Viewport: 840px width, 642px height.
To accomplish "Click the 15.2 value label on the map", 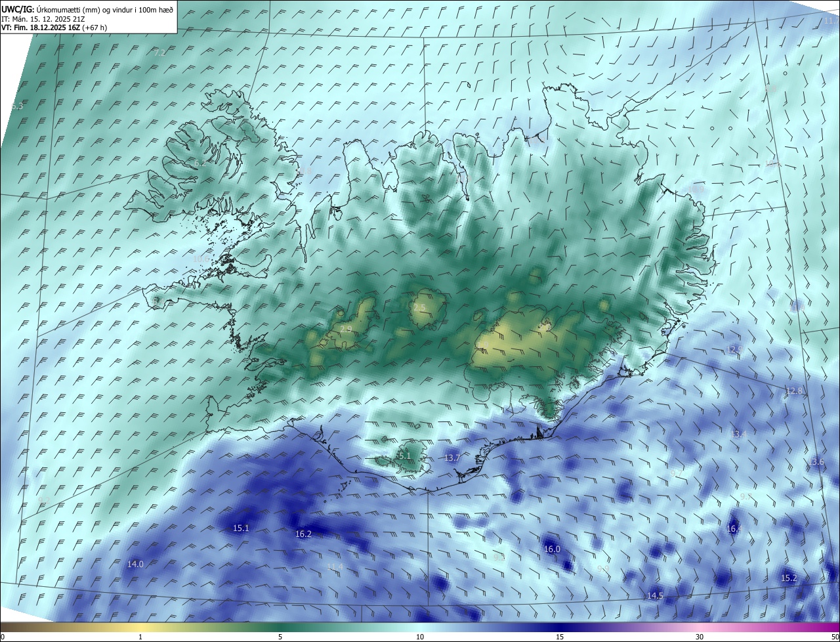I will pyautogui.click(x=789, y=578).
